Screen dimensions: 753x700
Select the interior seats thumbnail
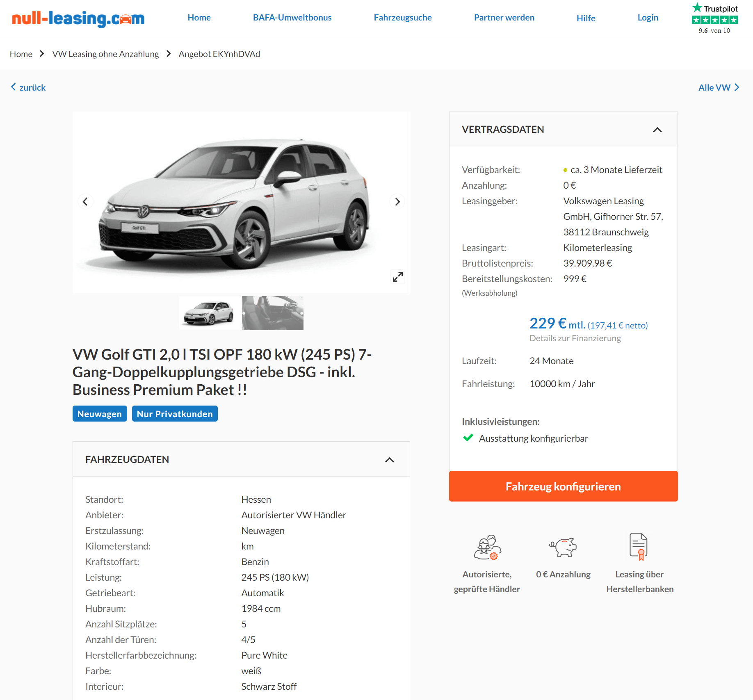pos(273,313)
